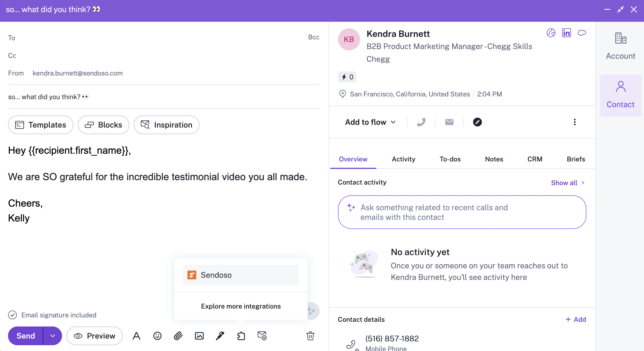The width and height of the screenshot is (644, 351).
Task: Switch to the Activity tab
Action: [x=403, y=159]
